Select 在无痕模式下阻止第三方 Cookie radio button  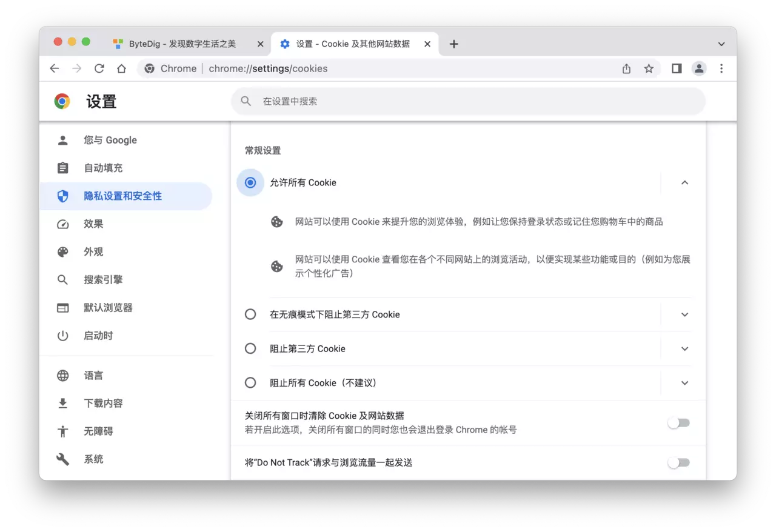tap(250, 314)
